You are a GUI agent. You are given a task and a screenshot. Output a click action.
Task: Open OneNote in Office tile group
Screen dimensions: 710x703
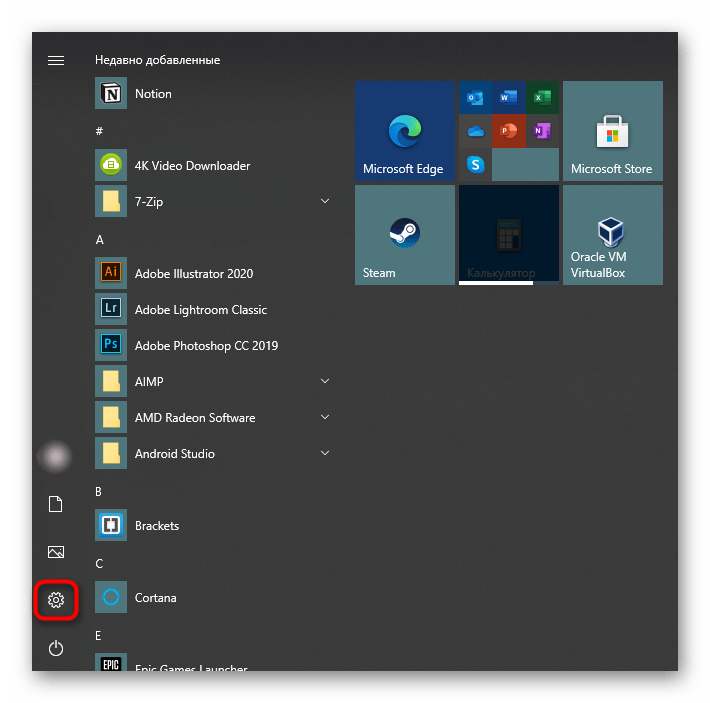[542, 131]
